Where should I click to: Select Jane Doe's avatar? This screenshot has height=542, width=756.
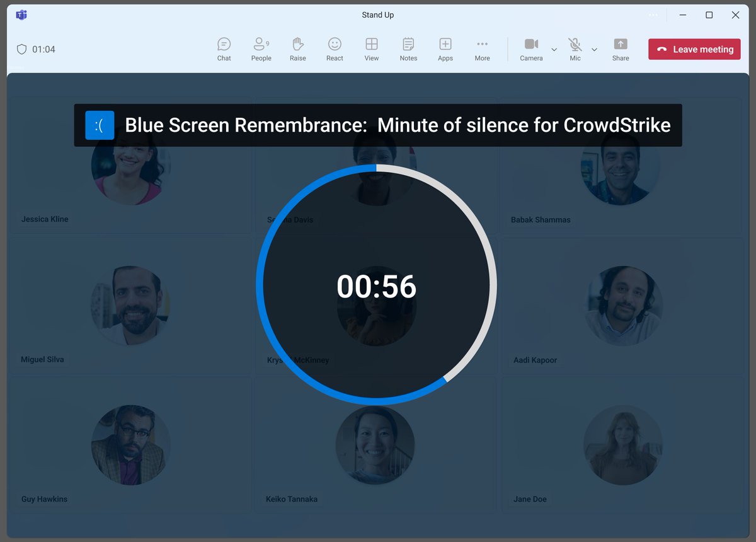pyautogui.click(x=623, y=445)
